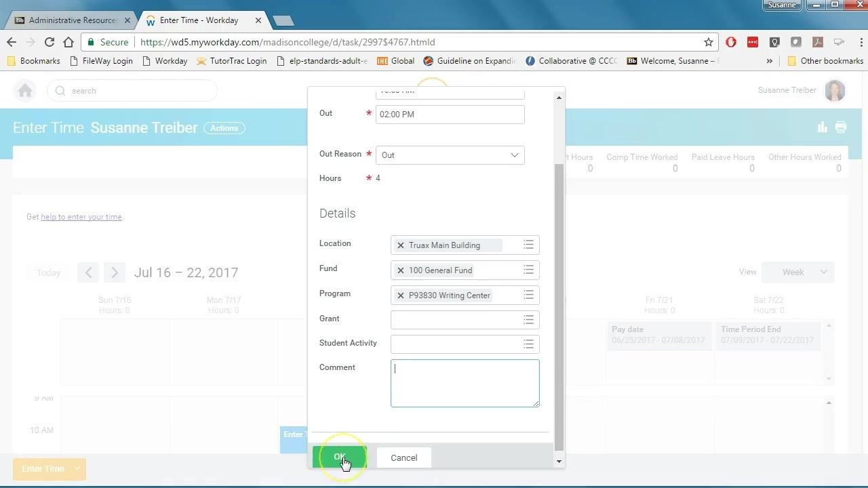
Task: Open the View Week dropdown
Action: click(797, 272)
